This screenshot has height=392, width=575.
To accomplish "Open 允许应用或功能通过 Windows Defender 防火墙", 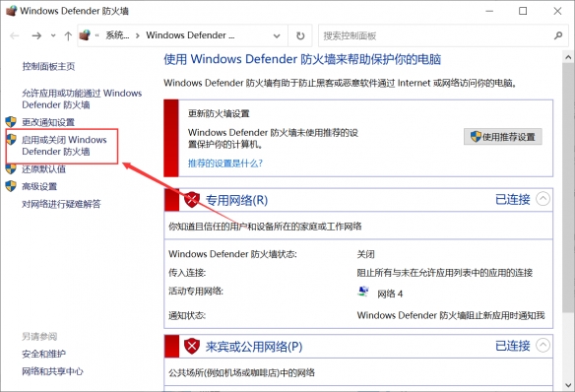I will click(x=82, y=99).
